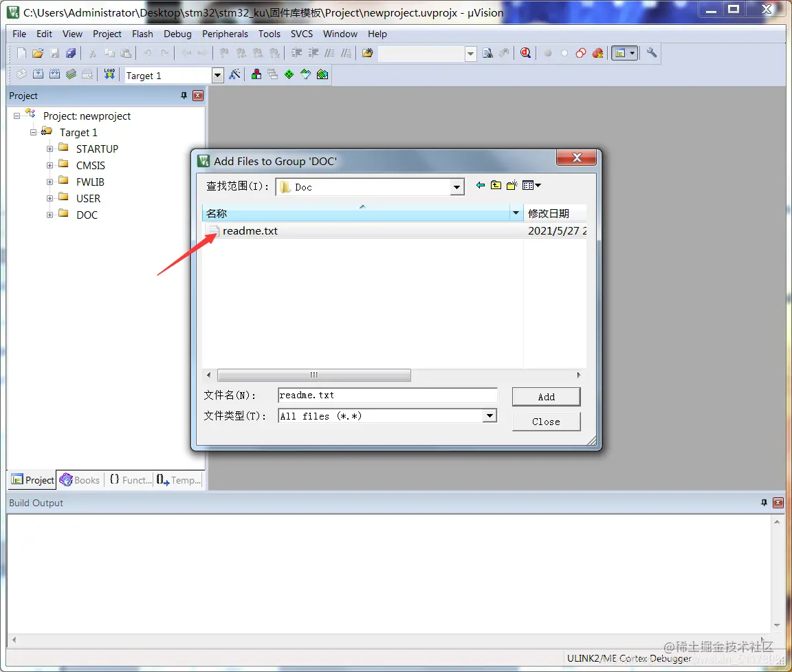
Task: Open the Flash menu
Action: (142, 34)
